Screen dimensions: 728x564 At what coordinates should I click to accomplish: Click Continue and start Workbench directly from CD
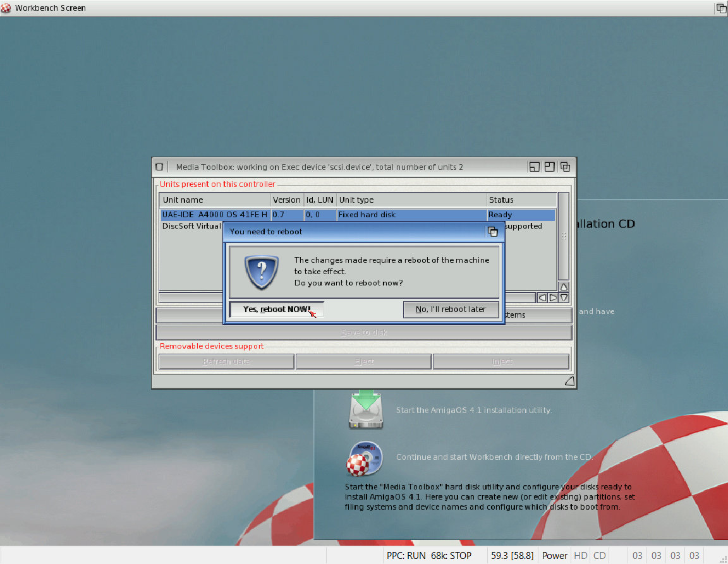(x=494, y=457)
